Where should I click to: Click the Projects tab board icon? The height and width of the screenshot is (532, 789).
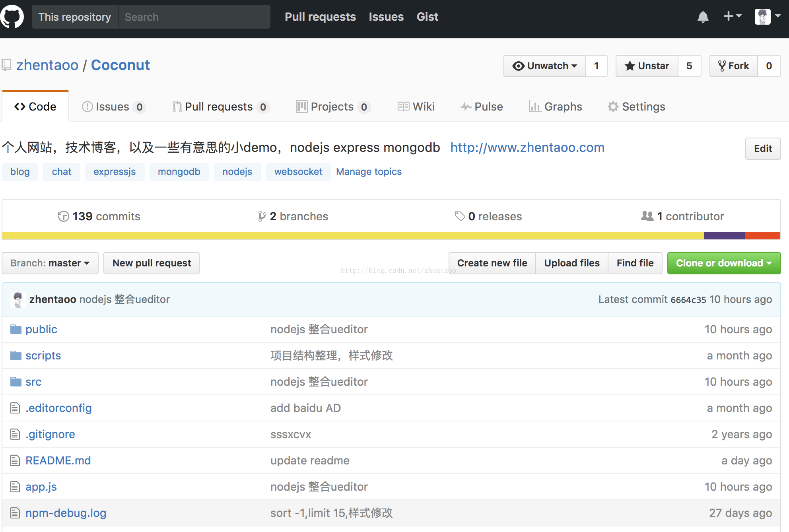pos(302,107)
